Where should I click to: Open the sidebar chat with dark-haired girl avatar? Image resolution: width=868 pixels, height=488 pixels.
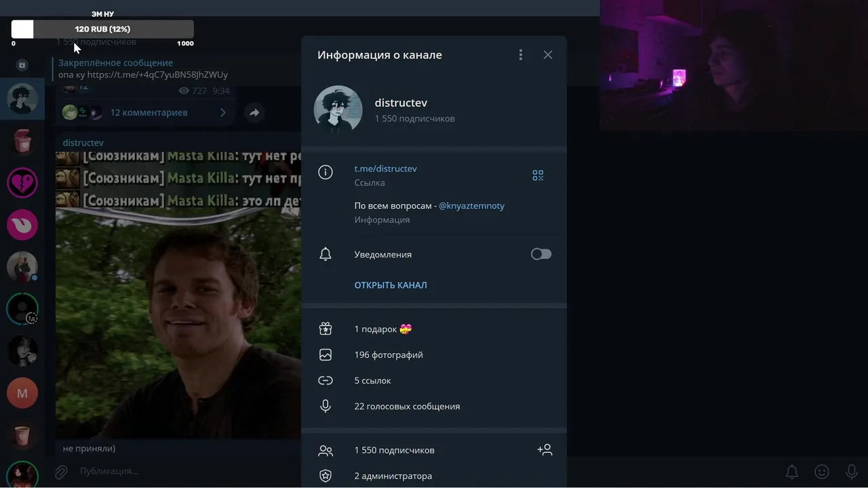pos(22,351)
